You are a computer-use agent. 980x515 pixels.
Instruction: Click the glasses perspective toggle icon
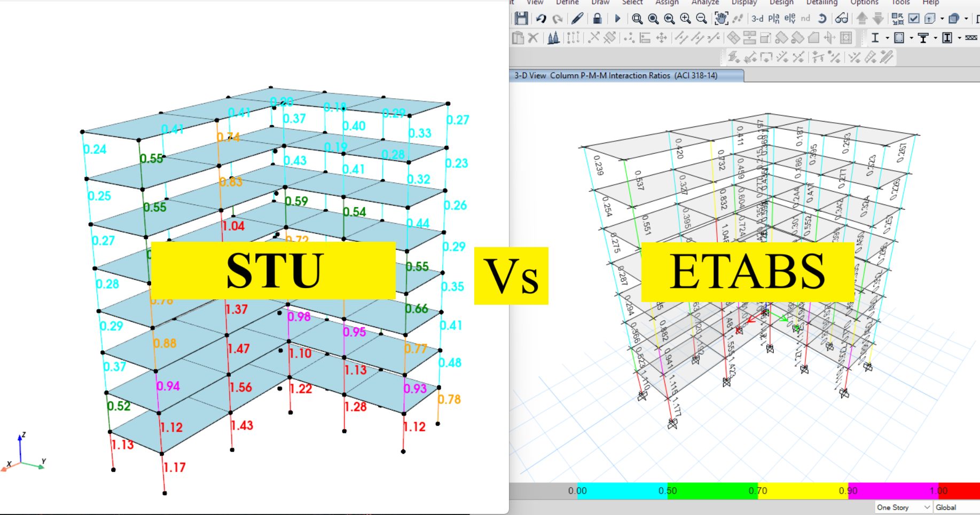coord(842,19)
